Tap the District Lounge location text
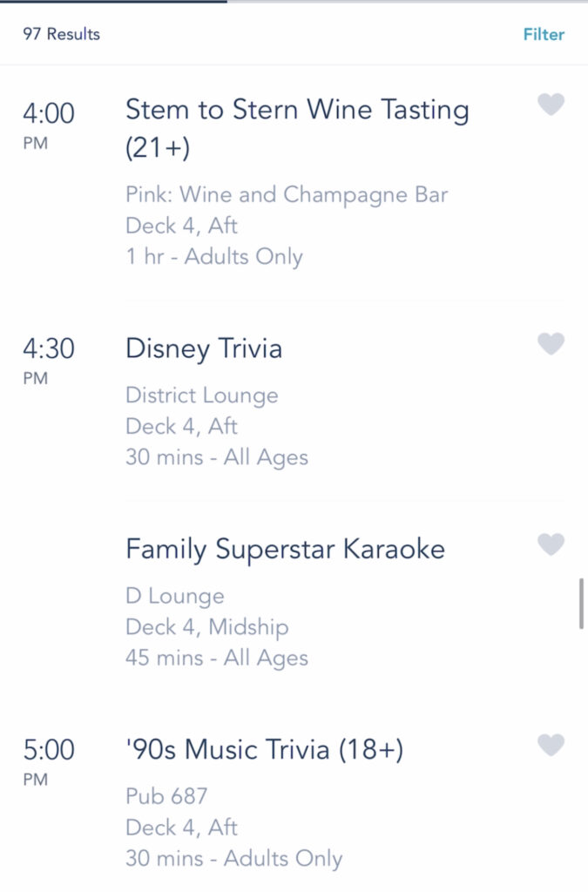This screenshot has width=588, height=892. [202, 395]
